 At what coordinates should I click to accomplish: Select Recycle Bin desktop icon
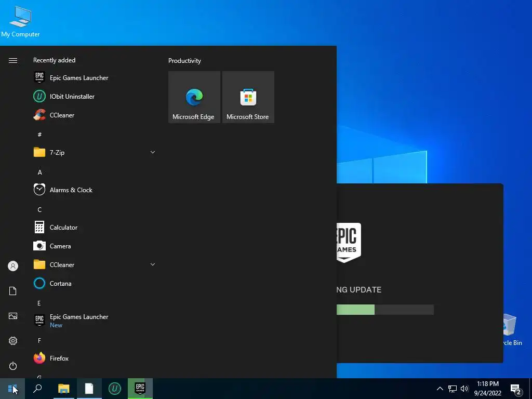(x=512, y=330)
